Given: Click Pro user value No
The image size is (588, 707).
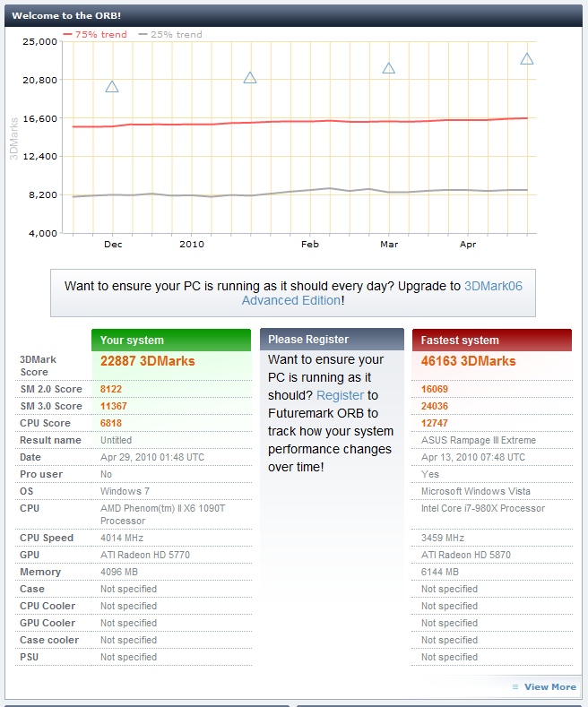Looking at the screenshot, I should [106, 474].
